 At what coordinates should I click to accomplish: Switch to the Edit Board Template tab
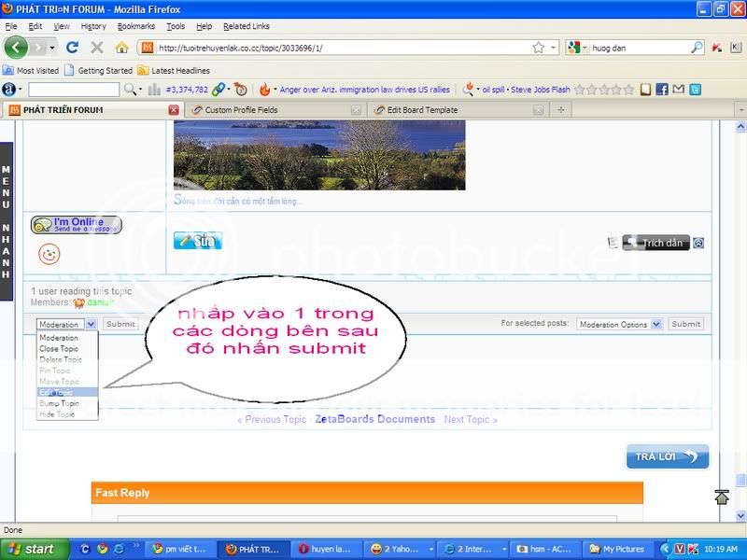click(424, 109)
